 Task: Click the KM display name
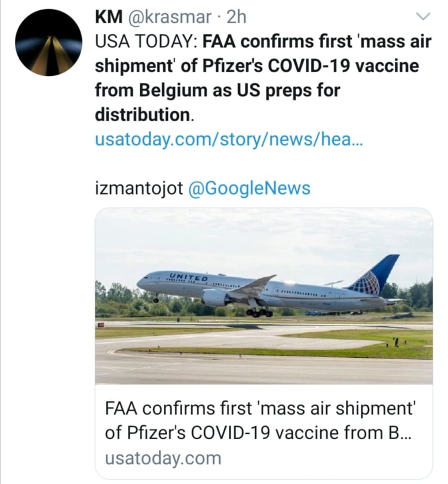(108, 18)
